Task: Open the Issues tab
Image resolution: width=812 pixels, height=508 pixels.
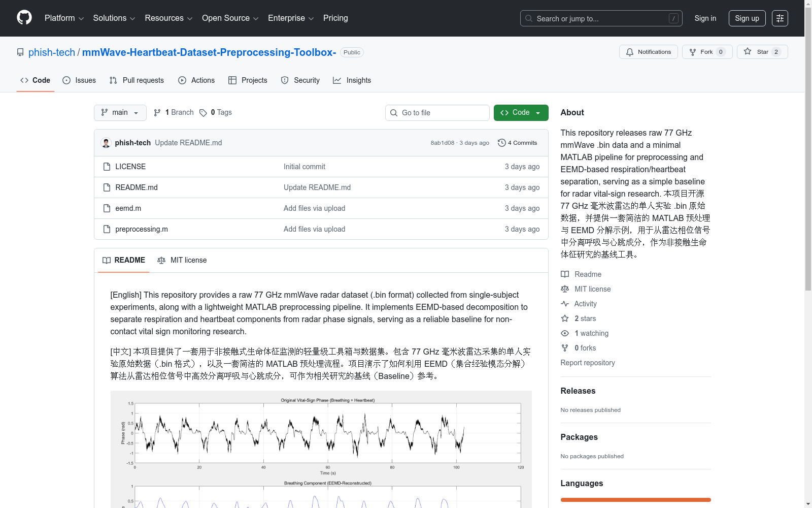Action: coord(79,80)
